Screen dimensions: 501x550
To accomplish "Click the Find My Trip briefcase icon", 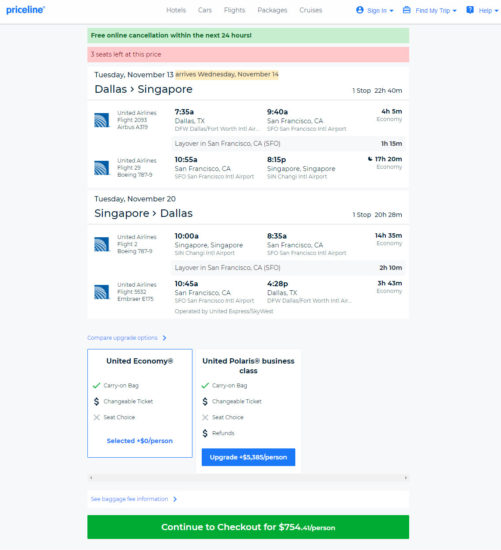I will (407, 10).
